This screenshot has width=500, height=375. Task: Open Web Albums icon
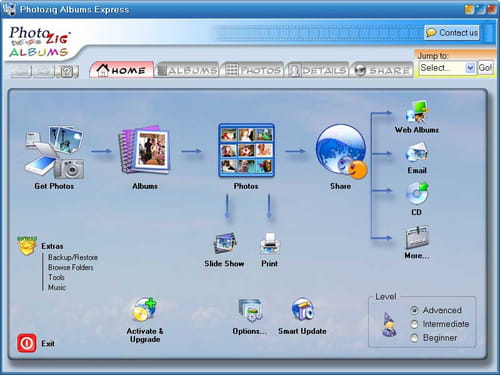click(x=417, y=112)
